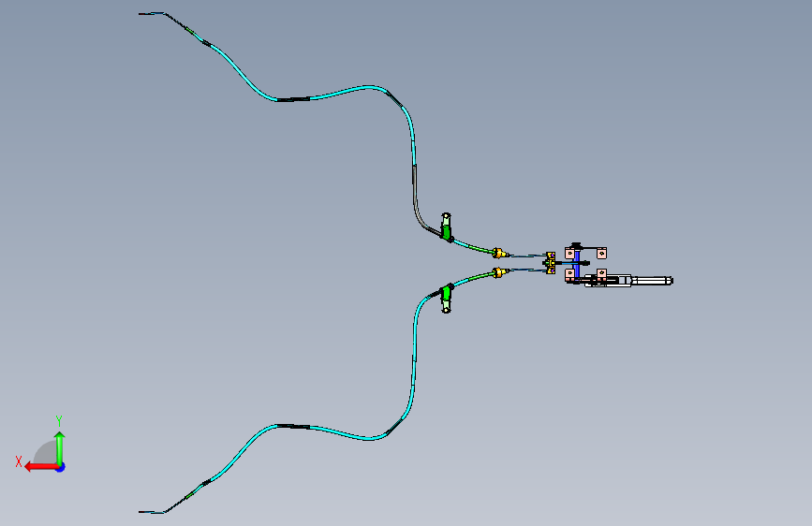
Task: Click the green Y axis arrow on triad
Action: 60,447
